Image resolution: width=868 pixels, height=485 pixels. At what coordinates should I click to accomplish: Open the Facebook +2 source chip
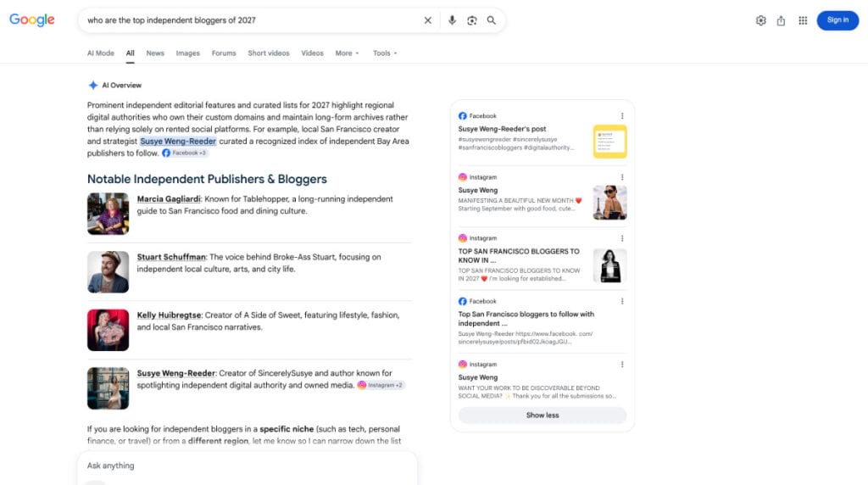185,153
